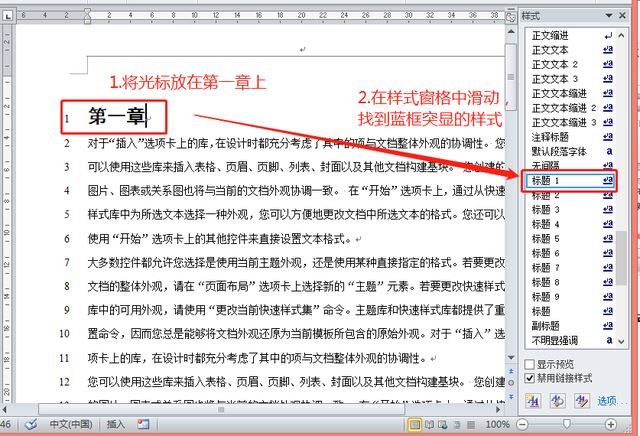Apply the 标题 9 style
This screenshot has height=436, width=640.
coord(570,297)
